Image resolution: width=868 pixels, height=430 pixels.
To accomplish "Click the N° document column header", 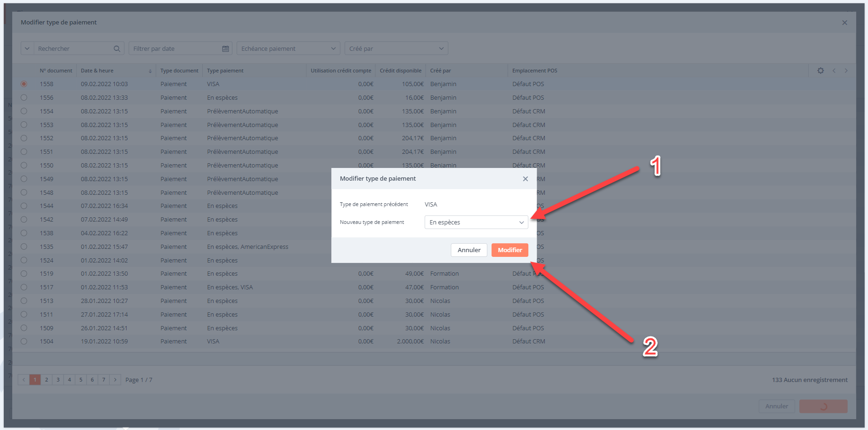I will pyautogui.click(x=56, y=71).
